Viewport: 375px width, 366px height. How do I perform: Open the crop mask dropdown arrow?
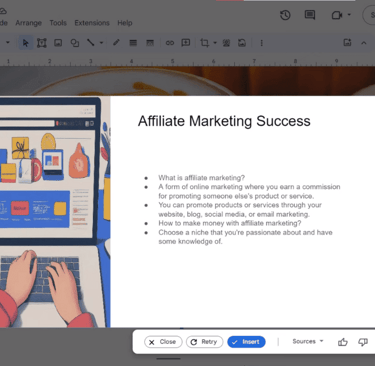[215, 43]
